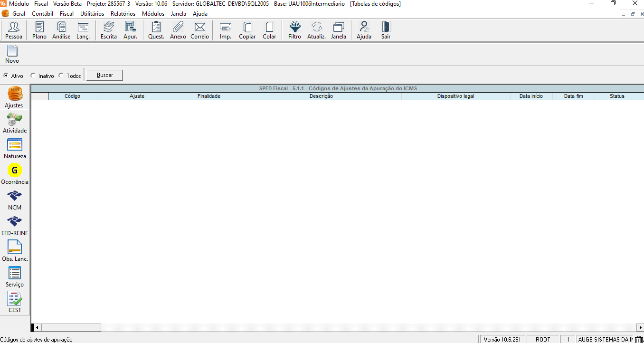Screen dimensions: 644x343
Task: Open the Ajustes sidebar icon
Action: click(14, 96)
